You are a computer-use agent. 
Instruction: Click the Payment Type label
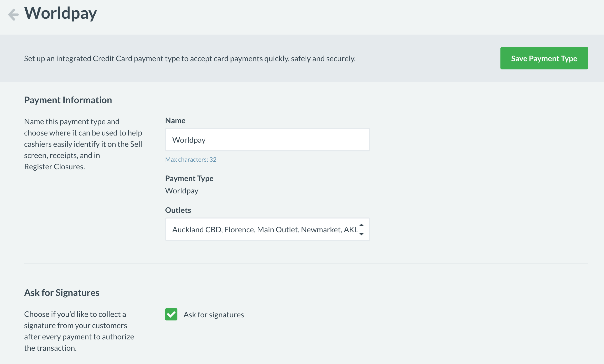coord(189,178)
